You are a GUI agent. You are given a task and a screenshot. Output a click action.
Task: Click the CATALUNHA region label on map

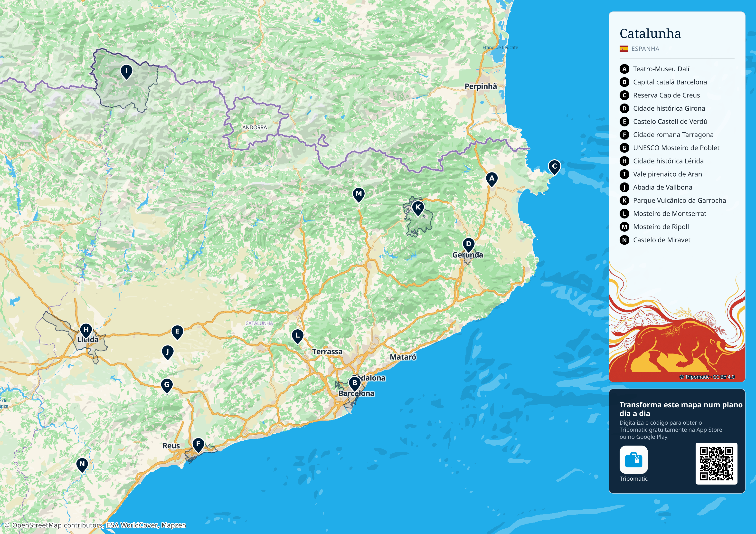(x=259, y=324)
